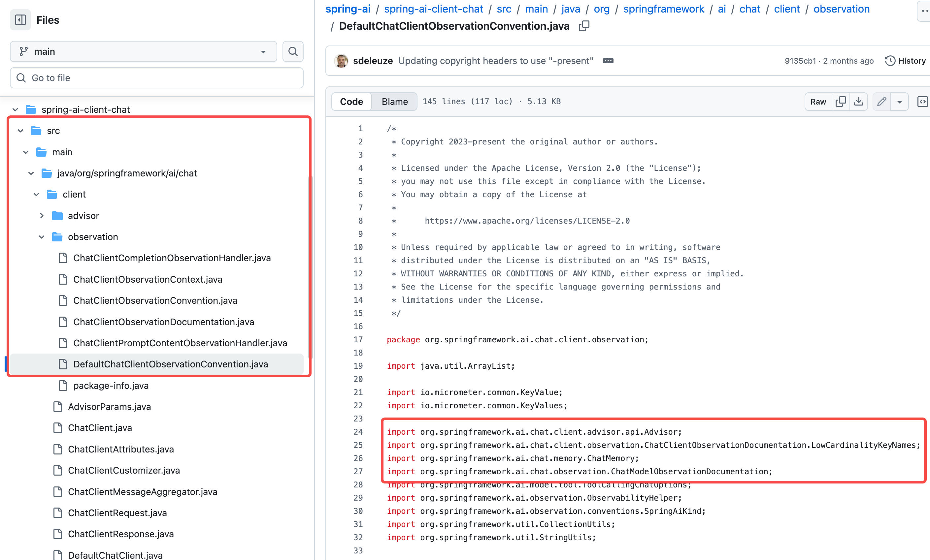Open symbols panel icon
930x560 pixels.
tap(922, 102)
